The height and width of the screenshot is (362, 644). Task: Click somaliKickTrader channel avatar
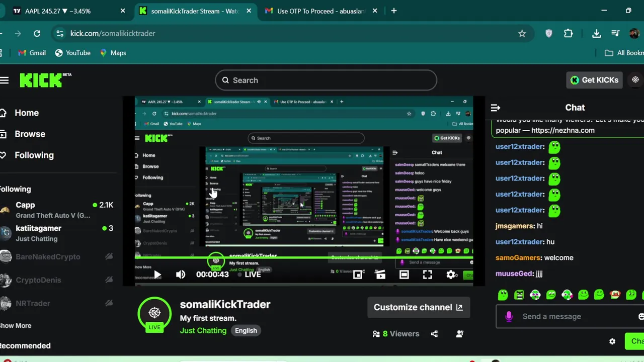154,313
